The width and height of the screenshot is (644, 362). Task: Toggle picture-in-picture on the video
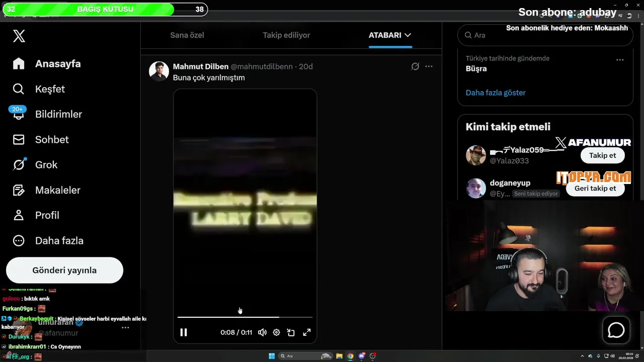(x=291, y=332)
